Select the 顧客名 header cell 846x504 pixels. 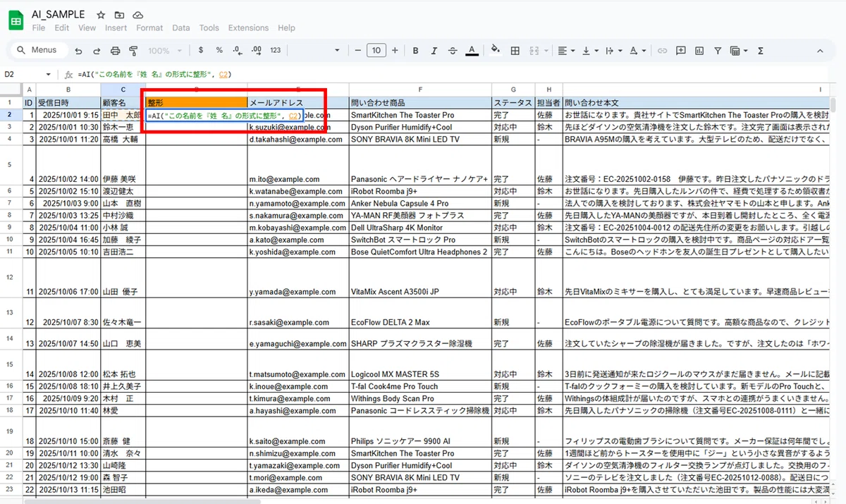click(123, 102)
